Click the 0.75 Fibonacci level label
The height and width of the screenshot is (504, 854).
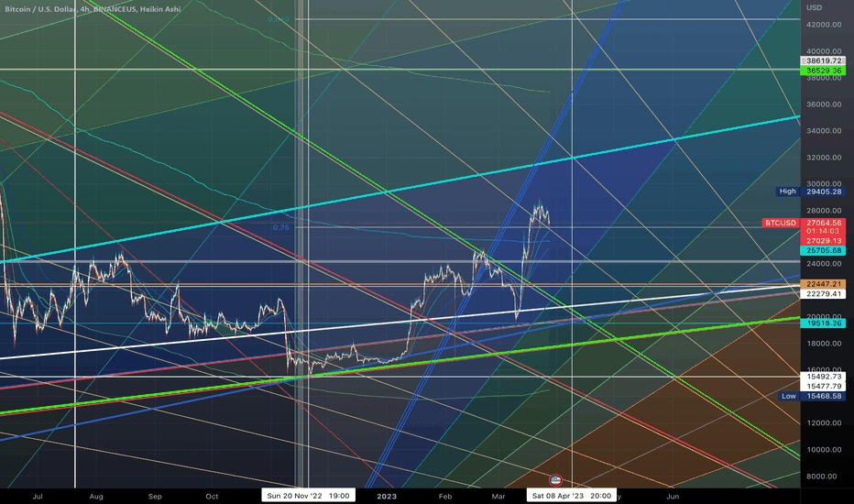click(x=281, y=228)
